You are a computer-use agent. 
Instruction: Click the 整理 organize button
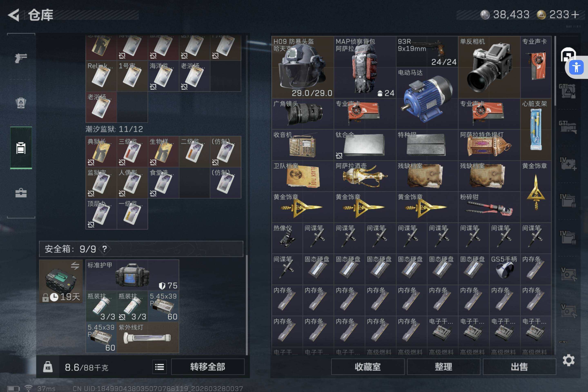click(443, 367)
